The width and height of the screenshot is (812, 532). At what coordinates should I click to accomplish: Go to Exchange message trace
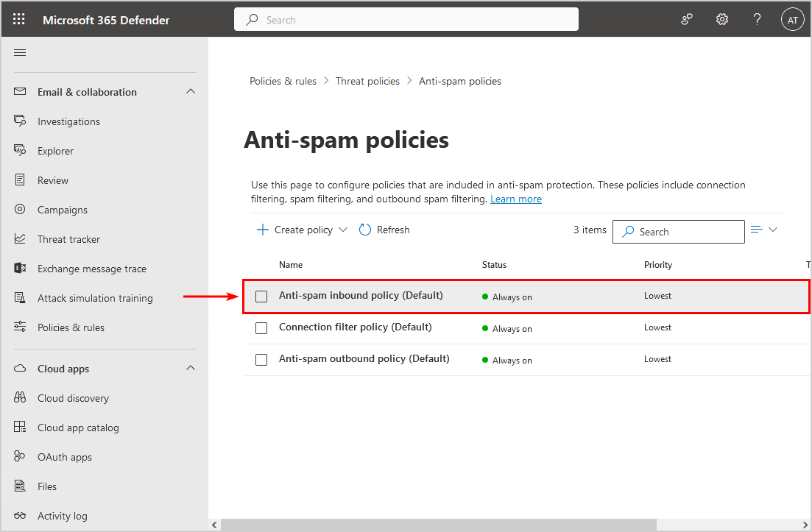click(91, 269)
